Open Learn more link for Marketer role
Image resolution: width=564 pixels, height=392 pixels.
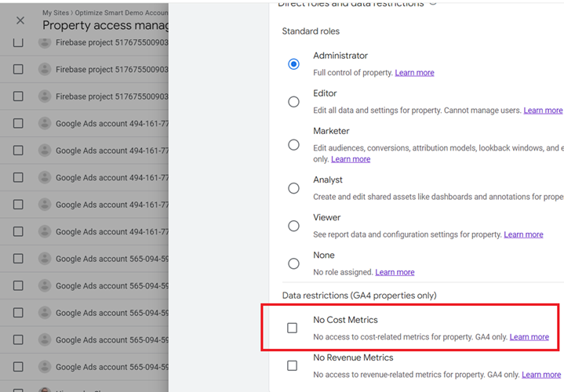pos(351,159)
